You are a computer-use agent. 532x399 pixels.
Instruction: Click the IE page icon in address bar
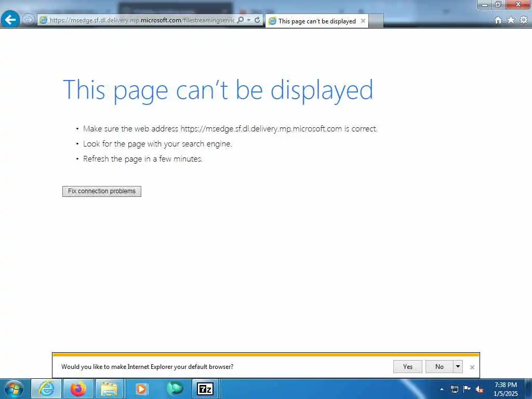tap(44, 20)
